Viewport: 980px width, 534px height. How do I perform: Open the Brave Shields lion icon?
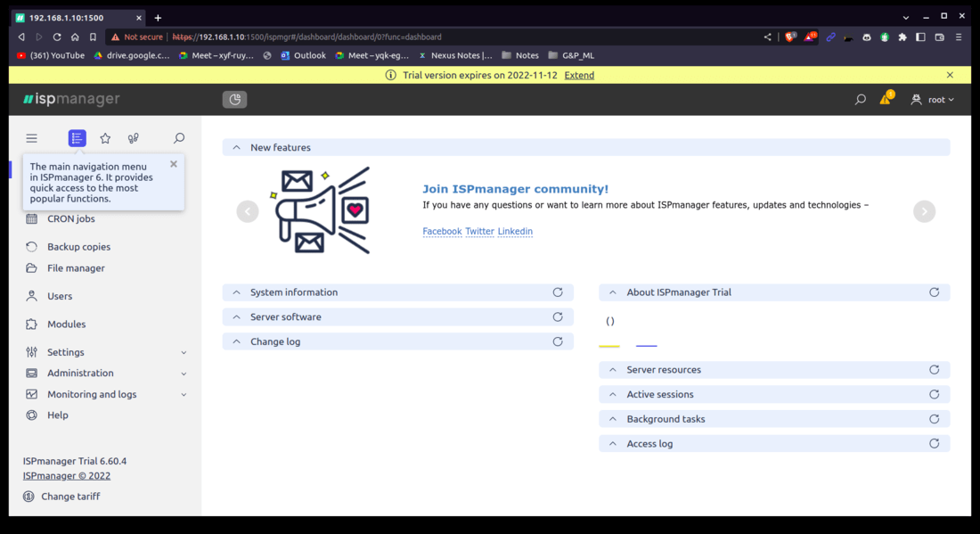pyautogui.click(x=790, y=37)
